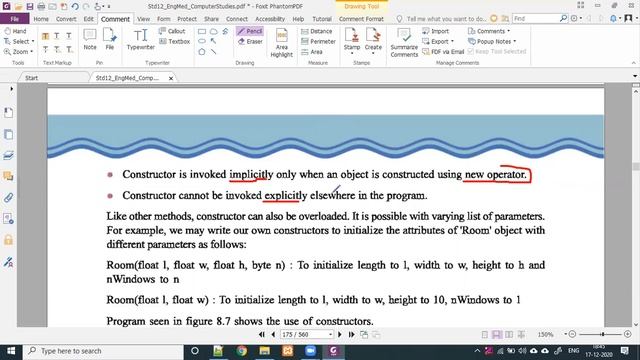Viewport: 640px width, 360px height.
Task: Pick the Rectangle drawing tool
Action: click(202, 31)
